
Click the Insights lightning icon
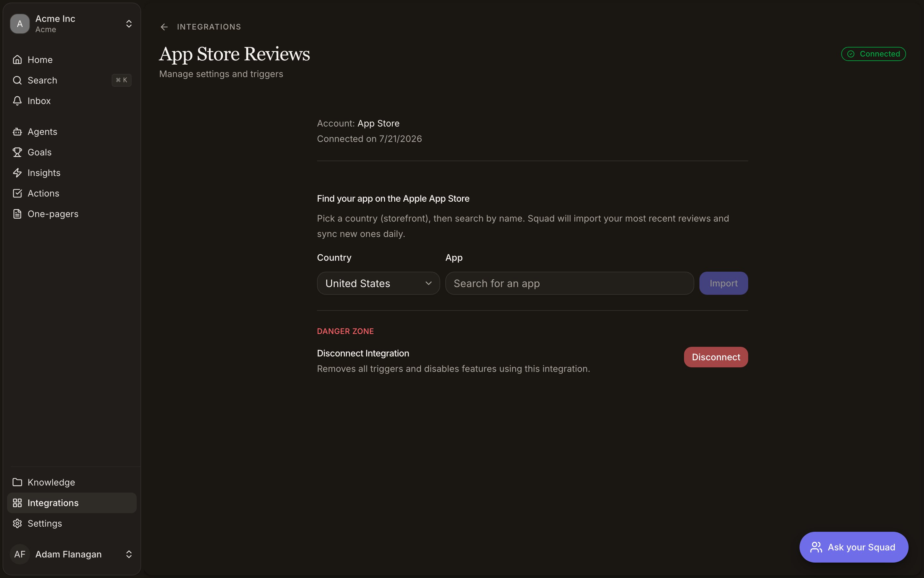tap(17, 173)
